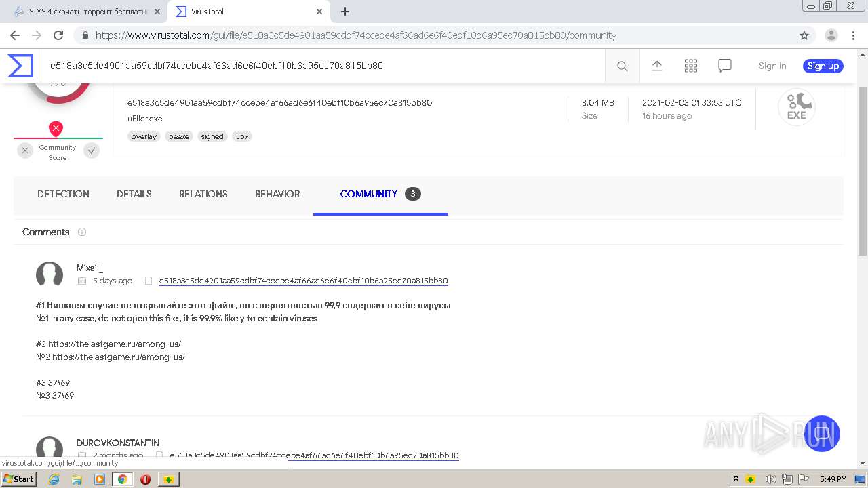Click the volume icon in system tray

[771, 479]
